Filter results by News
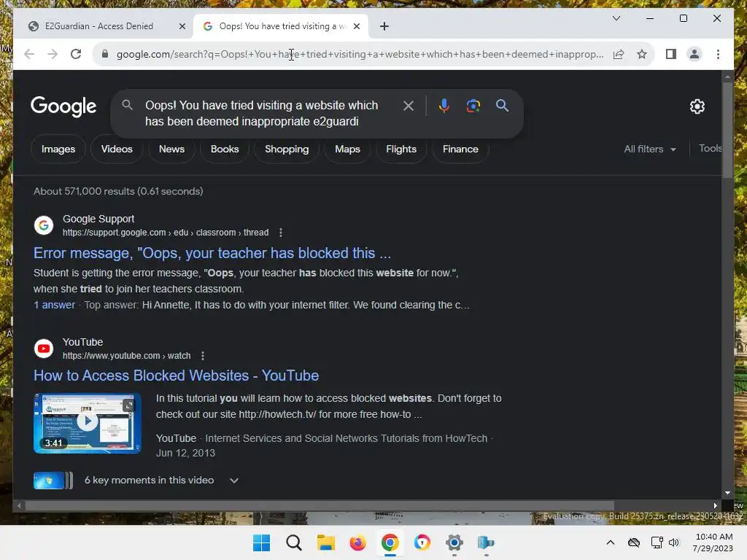747x560 pixels. tap(171, 149)
